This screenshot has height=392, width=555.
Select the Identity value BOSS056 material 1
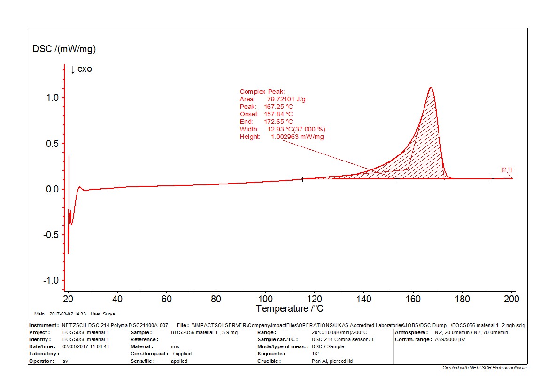point(85,339)
